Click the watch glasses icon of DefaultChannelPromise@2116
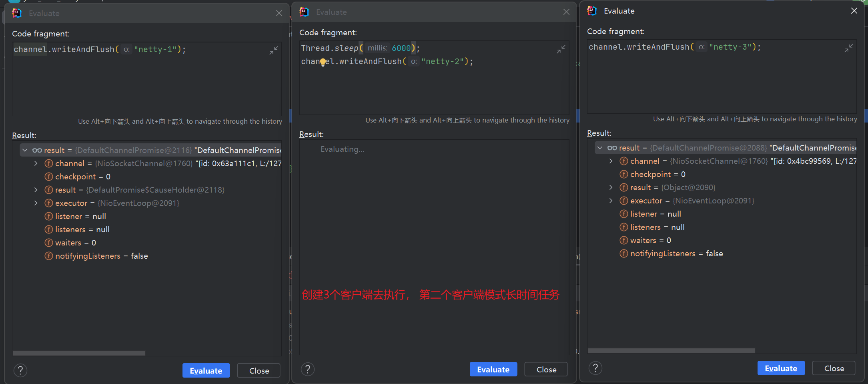The width and height of the screenshot is (868, 384). click(x=37, y=150)
